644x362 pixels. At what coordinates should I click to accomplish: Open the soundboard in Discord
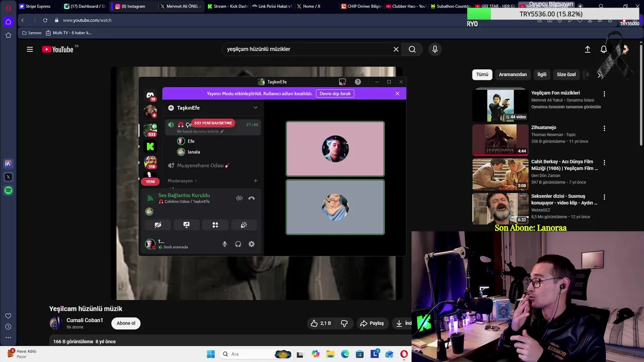point(244,225)
